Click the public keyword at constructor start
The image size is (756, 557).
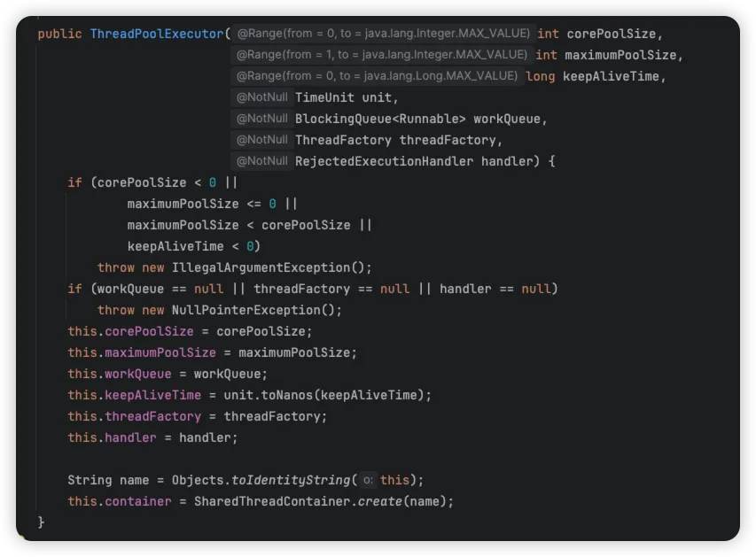coord(59,34)
